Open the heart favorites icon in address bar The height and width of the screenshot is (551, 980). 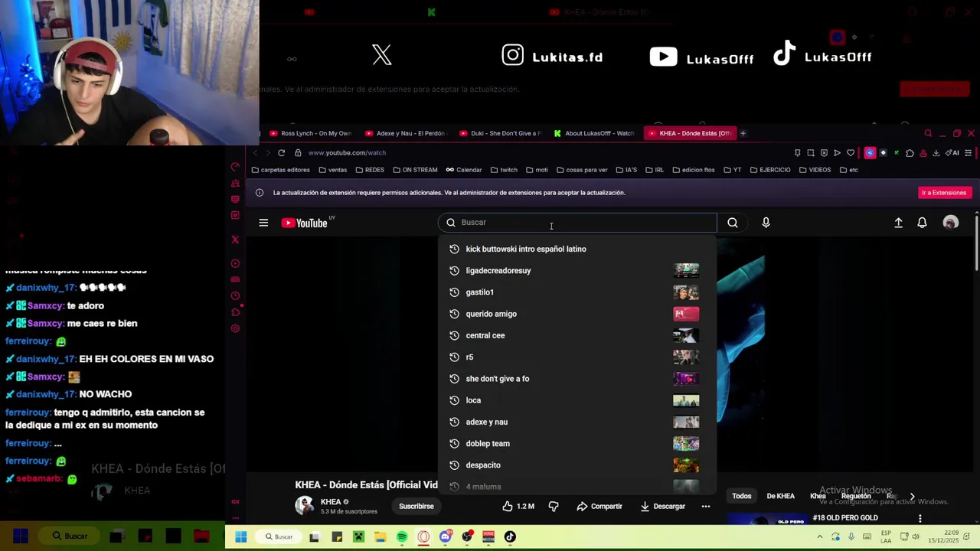850,153
